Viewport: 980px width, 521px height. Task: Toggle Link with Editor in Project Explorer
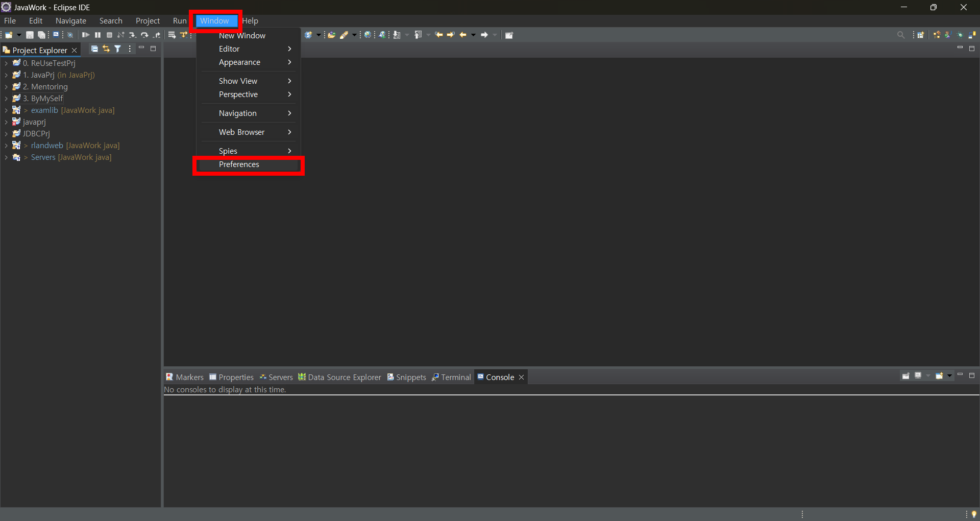(x=106, y=49)
